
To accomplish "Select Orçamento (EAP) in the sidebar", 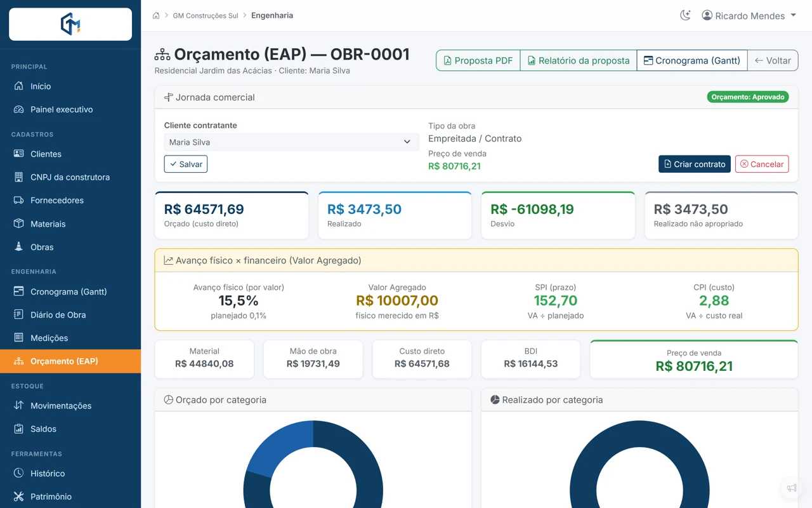I will tap(70, 361).
